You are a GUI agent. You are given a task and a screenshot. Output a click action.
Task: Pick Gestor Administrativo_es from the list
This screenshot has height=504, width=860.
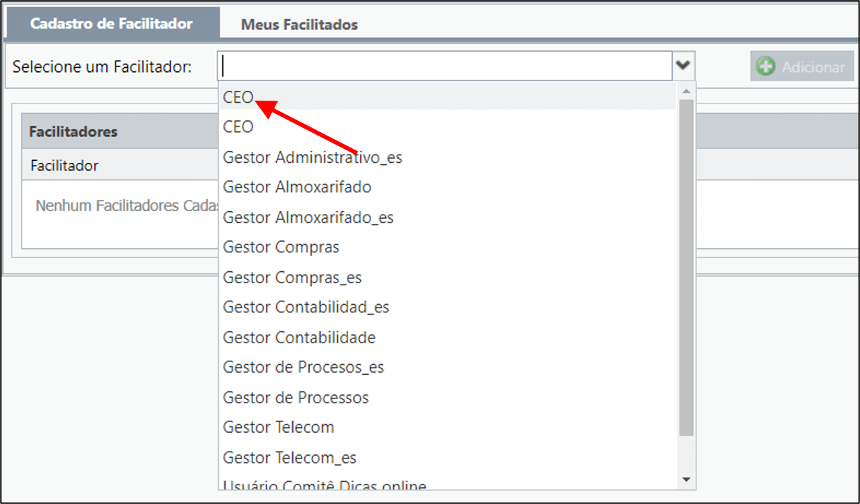tap(447, 157)
